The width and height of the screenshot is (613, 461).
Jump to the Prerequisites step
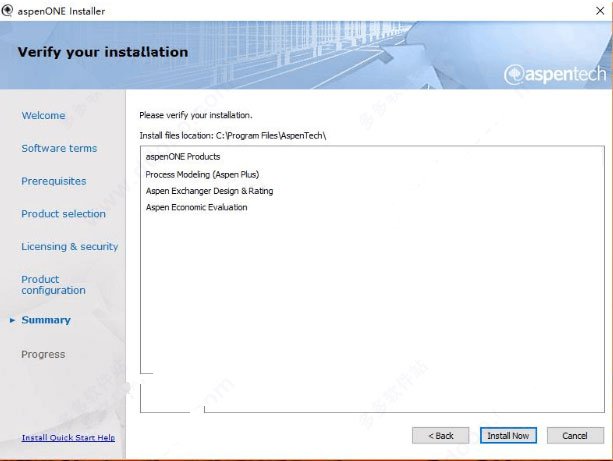click(x=54, y=181)
